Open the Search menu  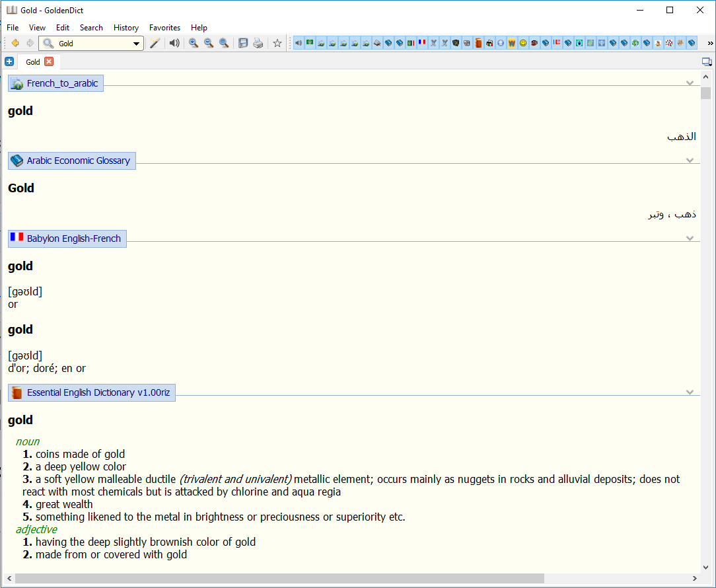click(x=91, y=28)
